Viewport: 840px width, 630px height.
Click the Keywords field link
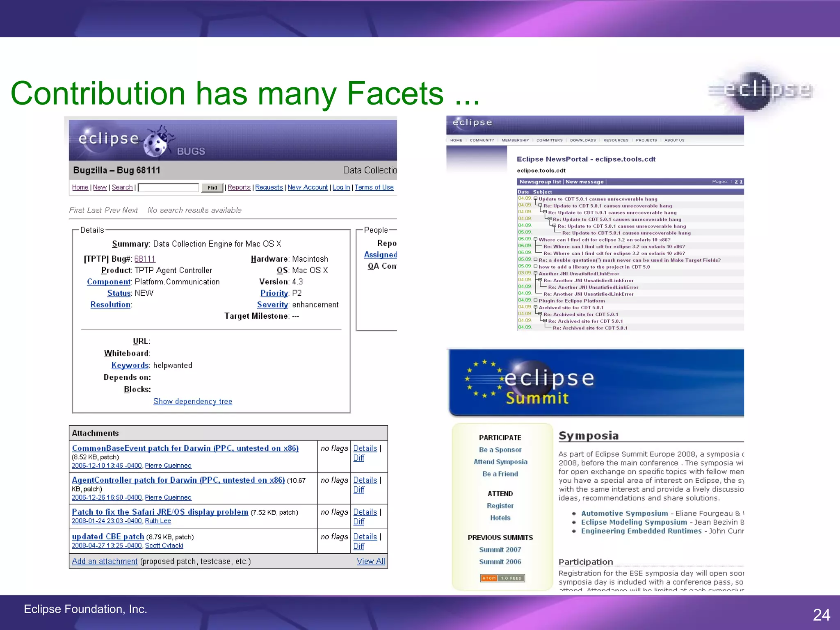tap(130, 365)
